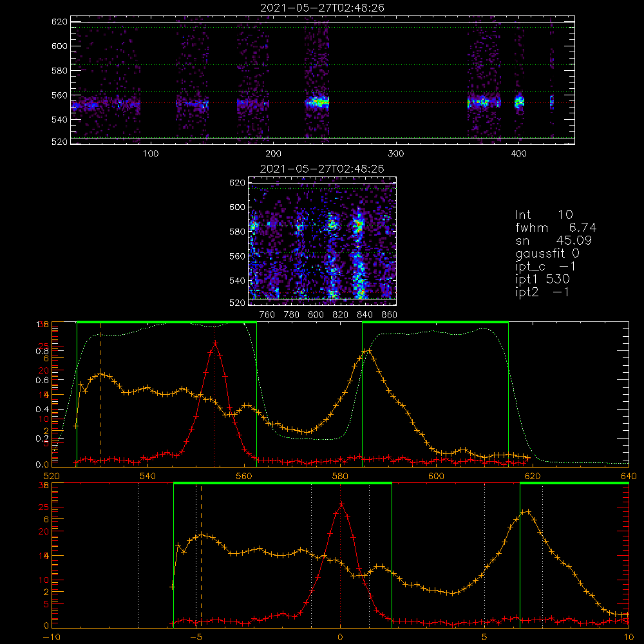Image resolution: width=644 pixels, height=644 pixels.
Task: Click the top spectrogram title 2021-05-27T02:48:26
Action: click(322, 8)
